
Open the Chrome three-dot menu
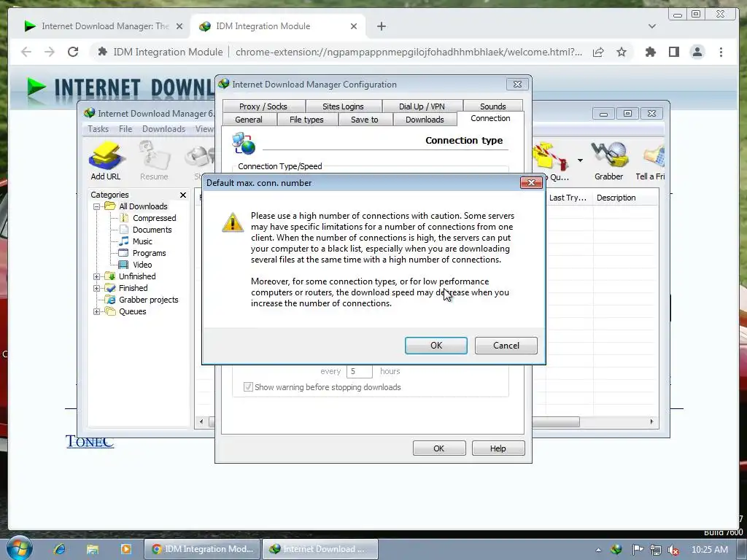pos(721,52)
